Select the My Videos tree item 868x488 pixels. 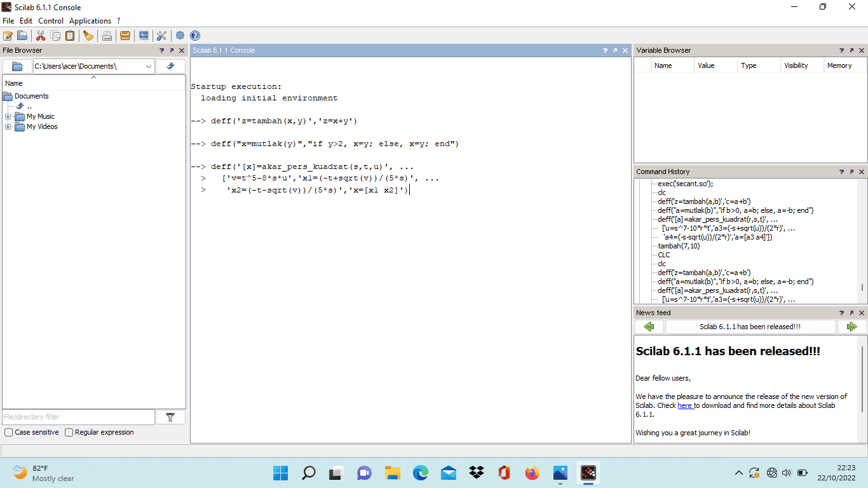pos(42,127)
